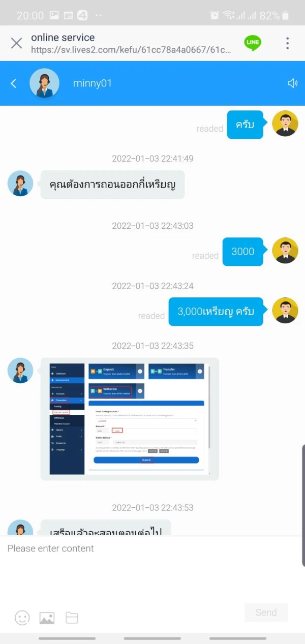Screen dimensions: 305x644
Task: Close the online service browser tab
Action: (x=16, y=43)
